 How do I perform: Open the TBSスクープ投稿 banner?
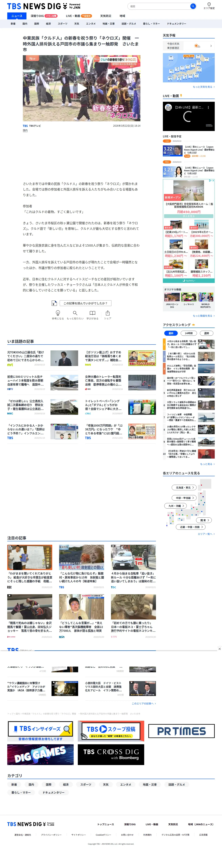pyautogui.click(x=111, y=731)
